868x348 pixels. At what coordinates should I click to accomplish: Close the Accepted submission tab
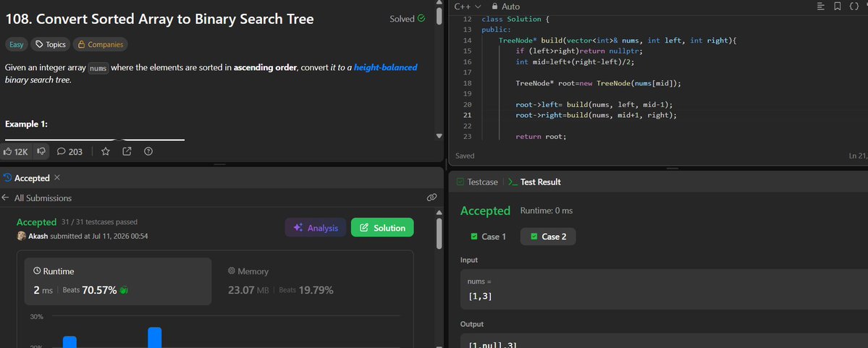57,177
